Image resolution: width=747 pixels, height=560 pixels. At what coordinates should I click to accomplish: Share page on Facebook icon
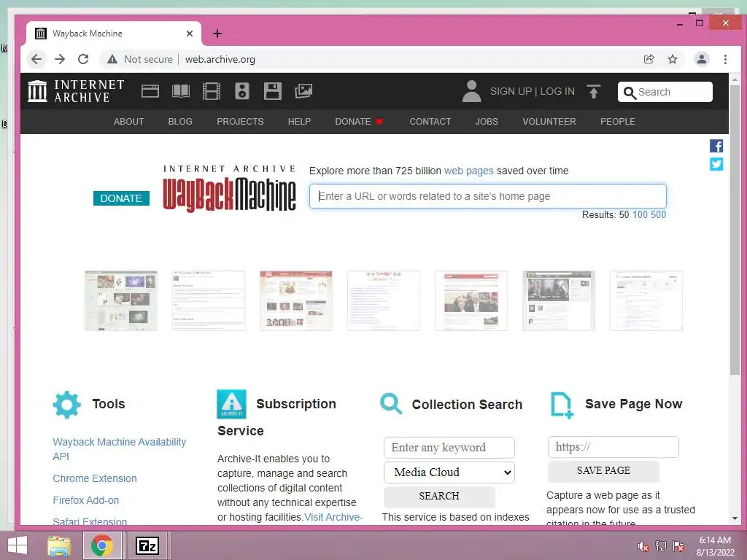coord(716,146)
